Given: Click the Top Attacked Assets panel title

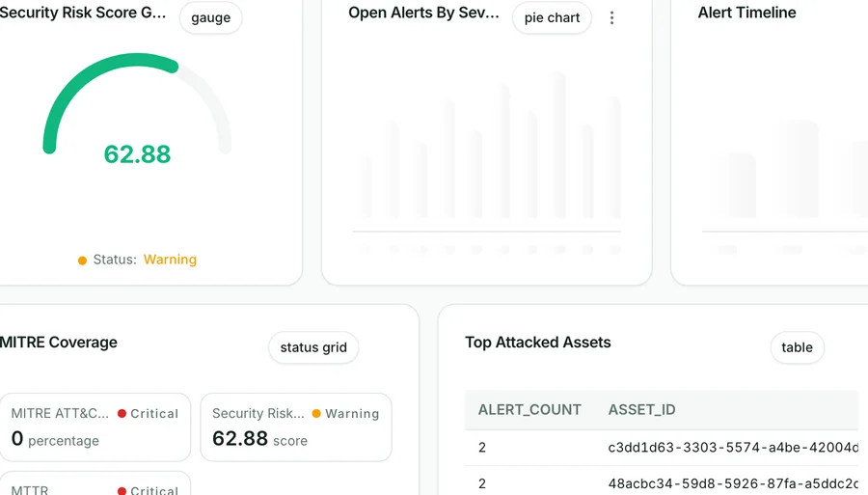Looking at the screenshot, I should (537, 343).
